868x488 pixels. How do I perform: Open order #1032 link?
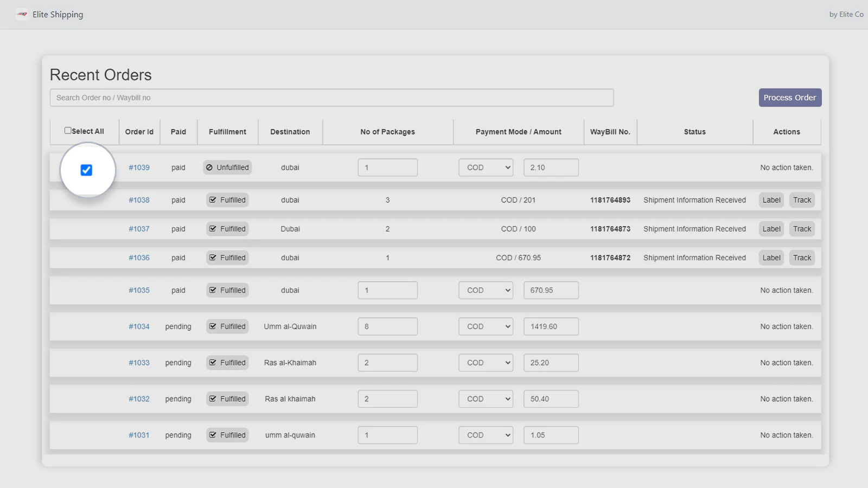(139, 399)
